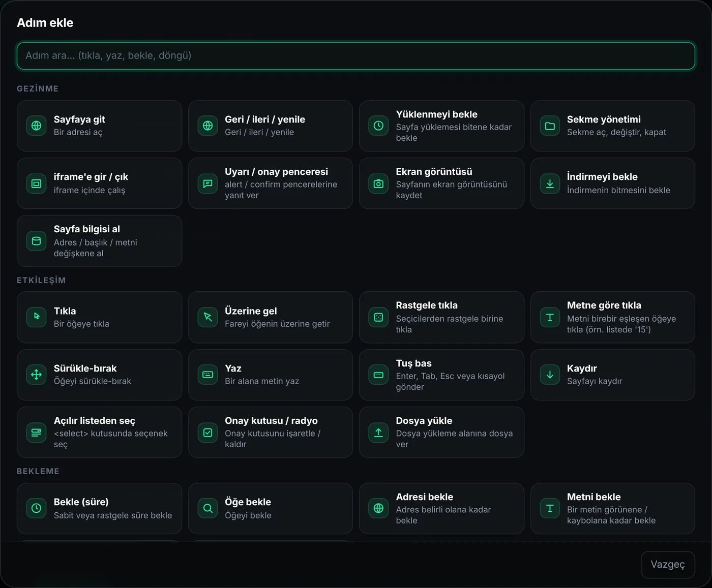712x588 pixels.
Task: Click the checkbox icon on Onay kutusu / radyo
Action: (207, 432)
